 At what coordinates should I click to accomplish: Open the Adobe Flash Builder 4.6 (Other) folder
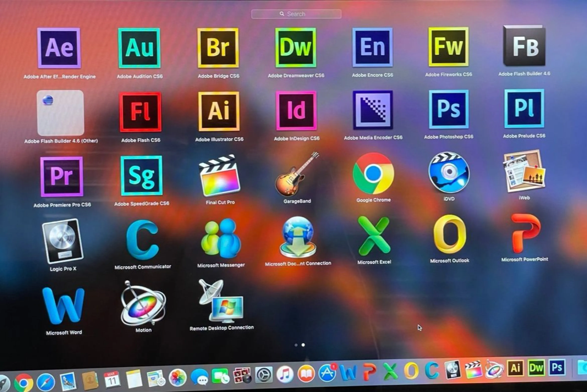click(61, 113)
